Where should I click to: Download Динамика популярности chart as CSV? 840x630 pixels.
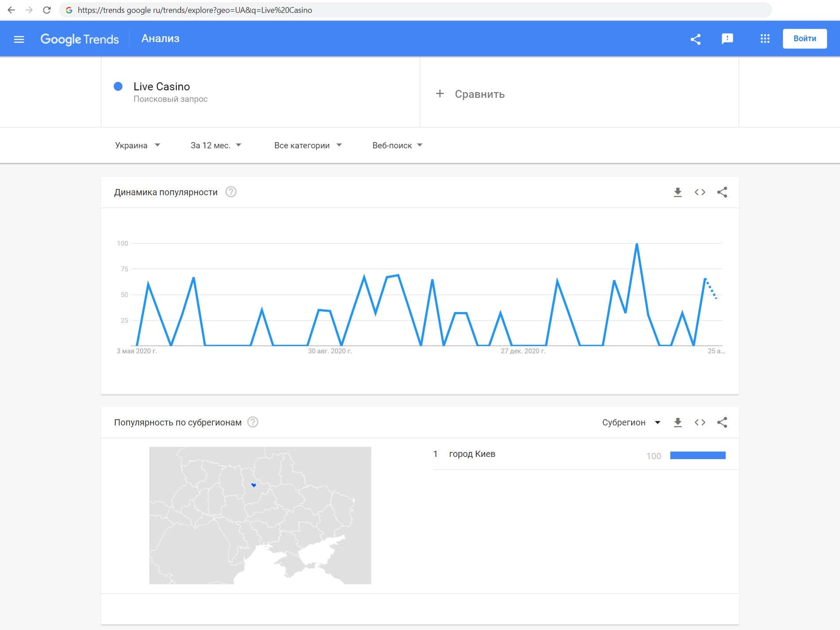[678, 192]
